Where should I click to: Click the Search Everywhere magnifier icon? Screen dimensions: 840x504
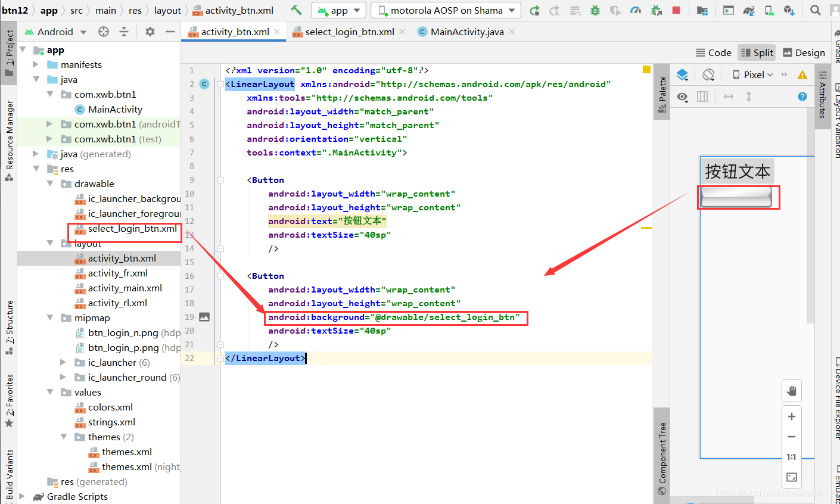(816, 10)
